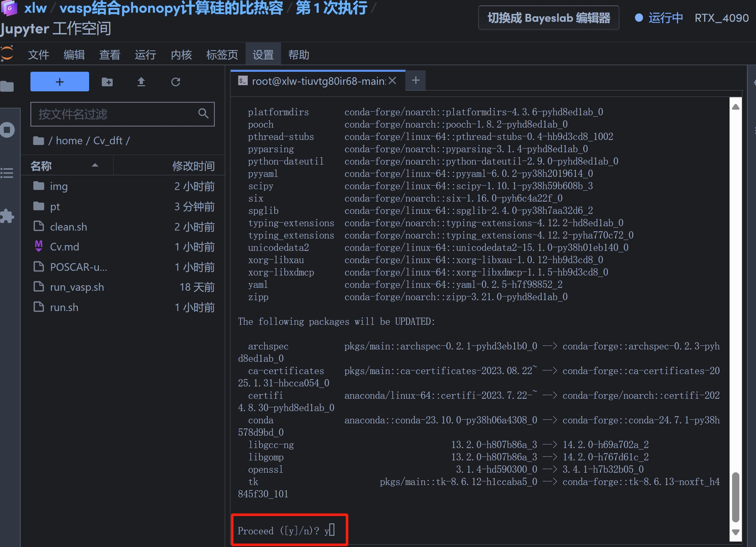Open the extension manager puzzle icon
This screenshot has width=756, height=547.
click(7, 216)
